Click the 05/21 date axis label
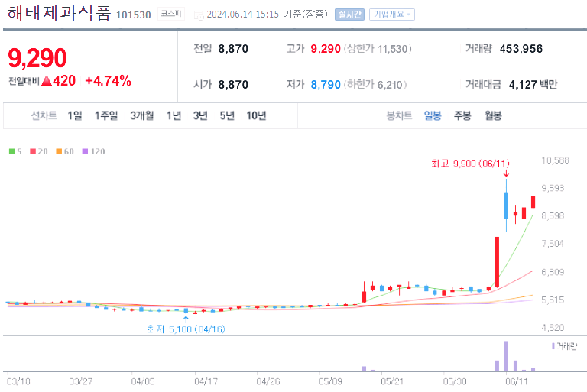The image size is (587, 392). [x=392, y=381]
